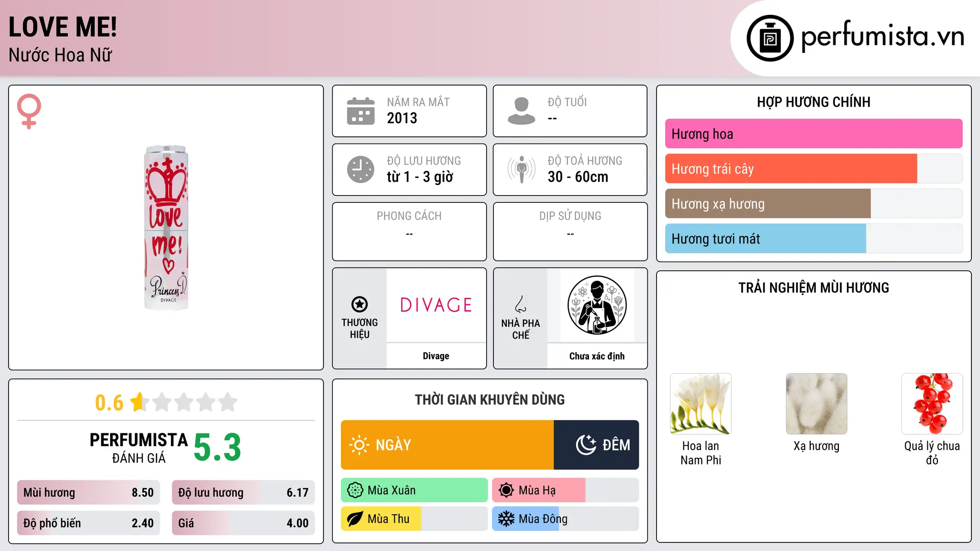The width and height of the screenshot is (980, 551).
Task: Click the dark Đêm nighttime bar
Action: [596, 445]
